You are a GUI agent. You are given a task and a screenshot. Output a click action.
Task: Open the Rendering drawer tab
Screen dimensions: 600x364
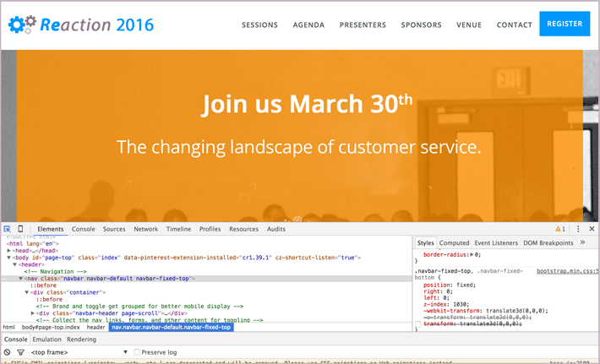(x=81, y=340)
